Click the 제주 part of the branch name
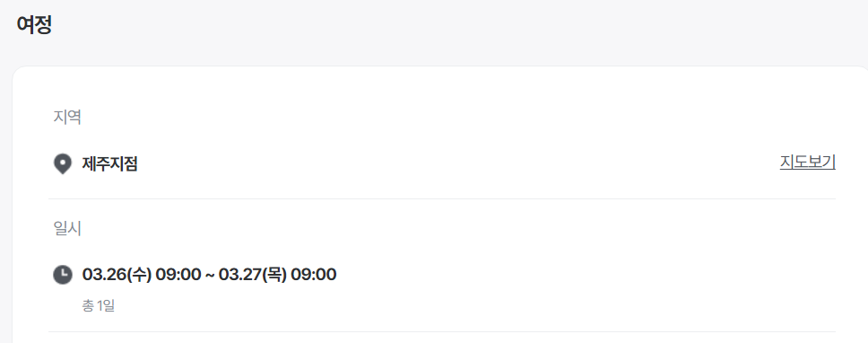 click(x=96, y=164)
